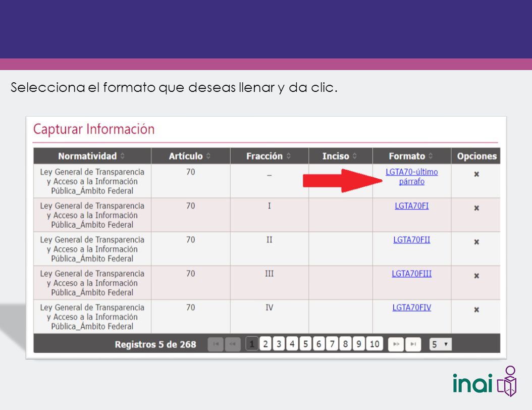Viewport: 532px width, 410px height.
Task: Click the X option for LGTA70FIV row
Action: coord(476,310)
